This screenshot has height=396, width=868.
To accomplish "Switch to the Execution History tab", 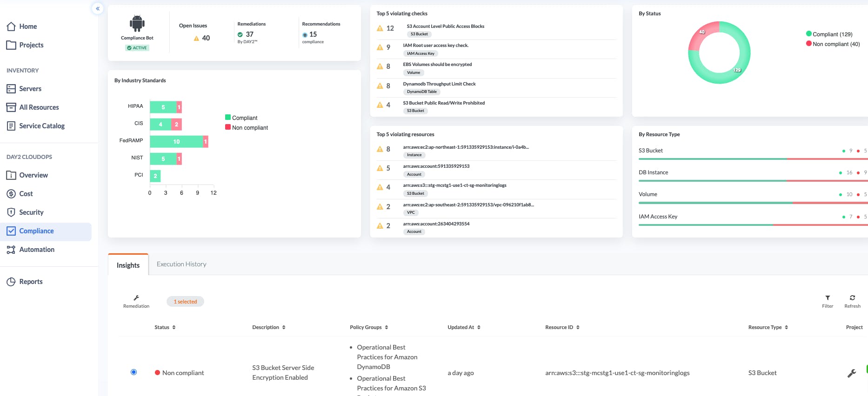I will (x=181, y=264).
